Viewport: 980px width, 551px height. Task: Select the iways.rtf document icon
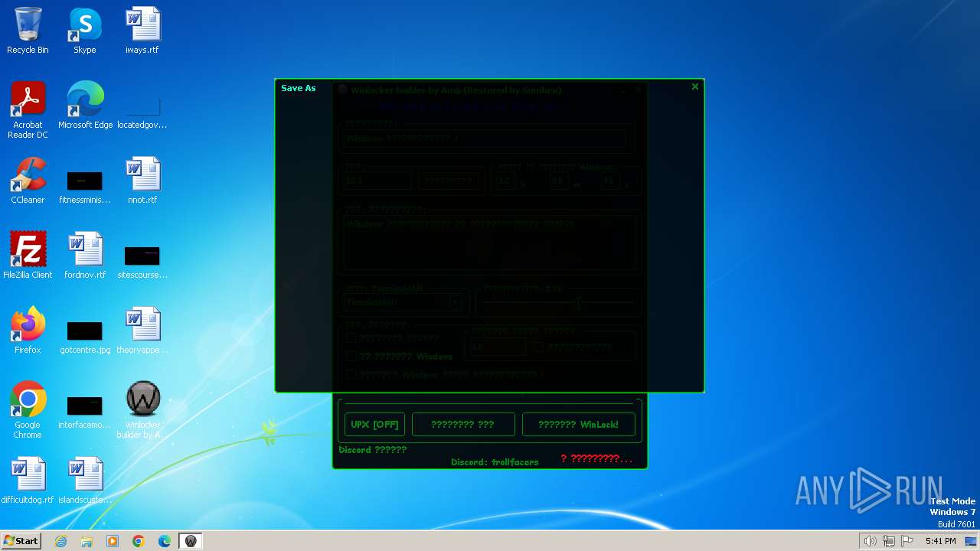pos(142,31)
